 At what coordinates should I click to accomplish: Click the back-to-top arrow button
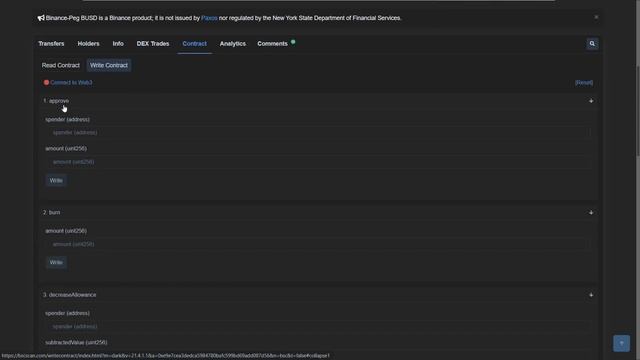click(621, 343)
